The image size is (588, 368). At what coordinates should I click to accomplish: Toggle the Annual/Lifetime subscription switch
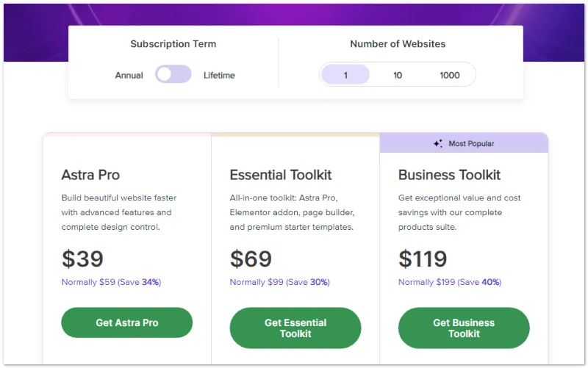point(173,74)
